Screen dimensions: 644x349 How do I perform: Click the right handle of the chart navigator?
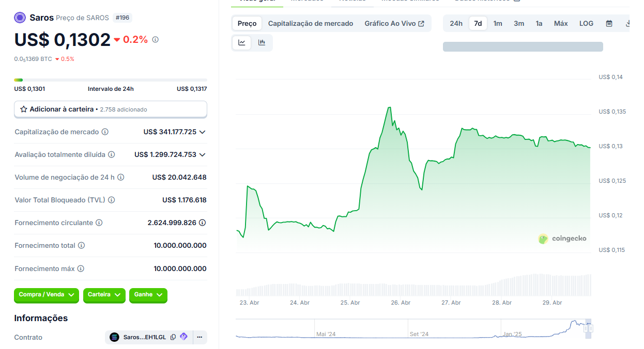(x=591, y=328)
